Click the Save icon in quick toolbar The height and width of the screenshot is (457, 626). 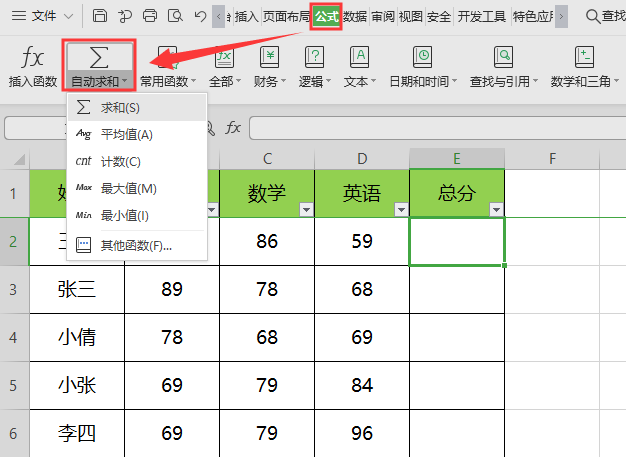coord(99,16)
